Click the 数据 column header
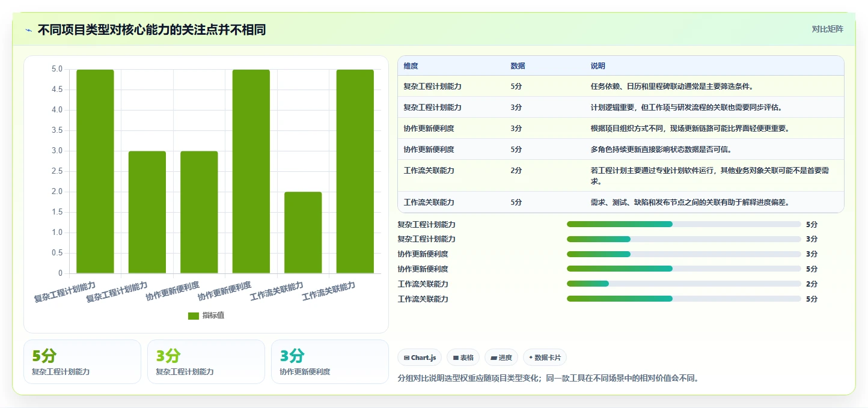This screenshot has height=408, width=868. tap(518, 66)
